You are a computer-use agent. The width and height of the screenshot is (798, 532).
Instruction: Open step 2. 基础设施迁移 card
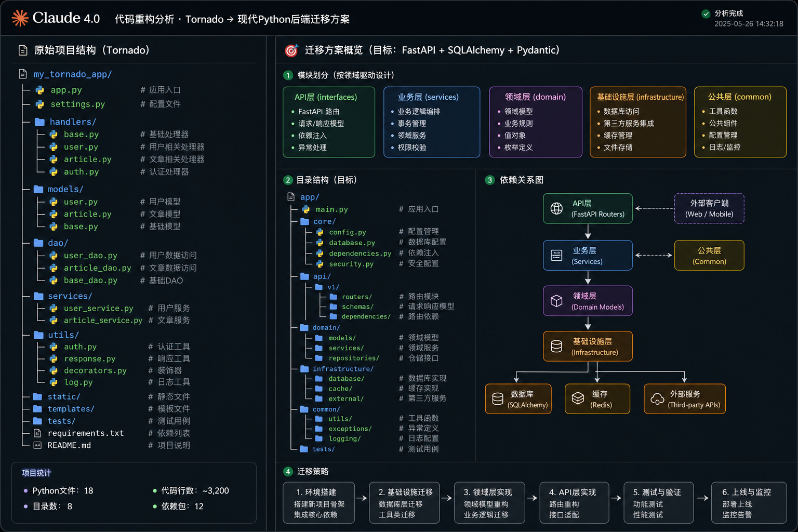click(404, 503)
